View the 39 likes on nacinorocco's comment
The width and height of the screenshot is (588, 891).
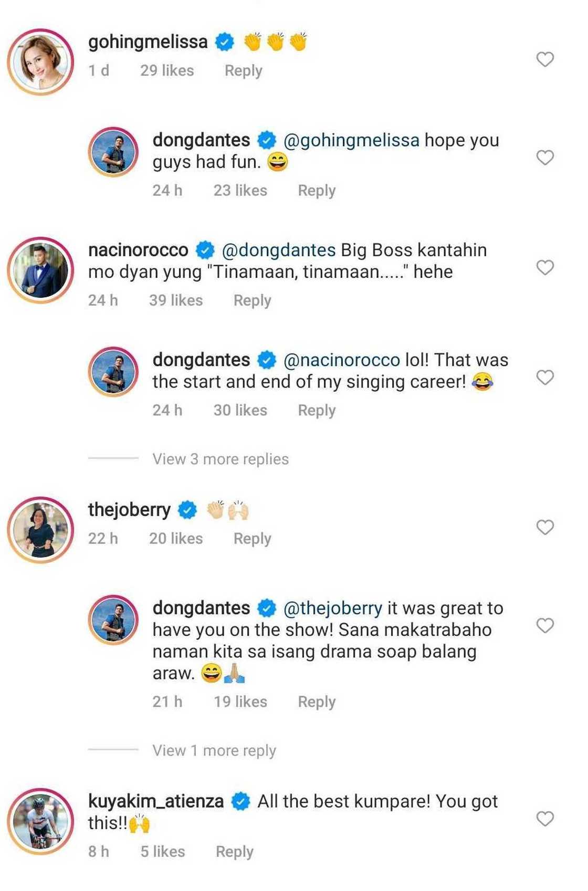click(x=176, y=300)
